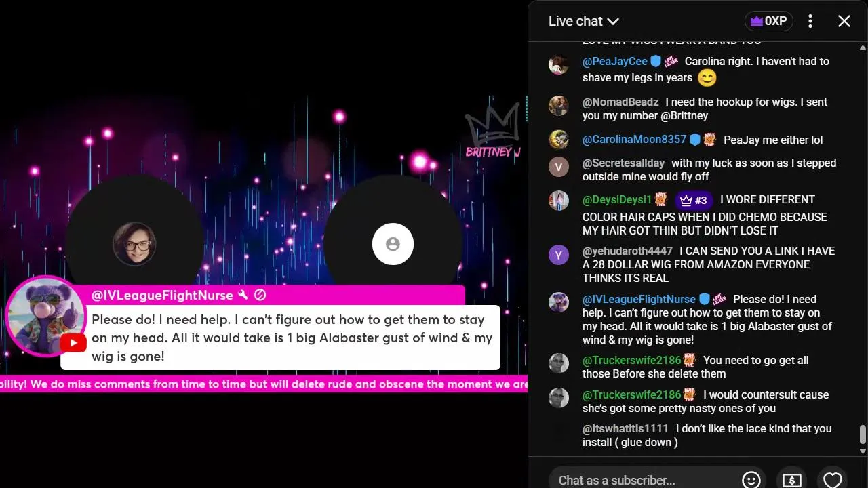Click the teddy bear avatar on comment overlay

45,315
